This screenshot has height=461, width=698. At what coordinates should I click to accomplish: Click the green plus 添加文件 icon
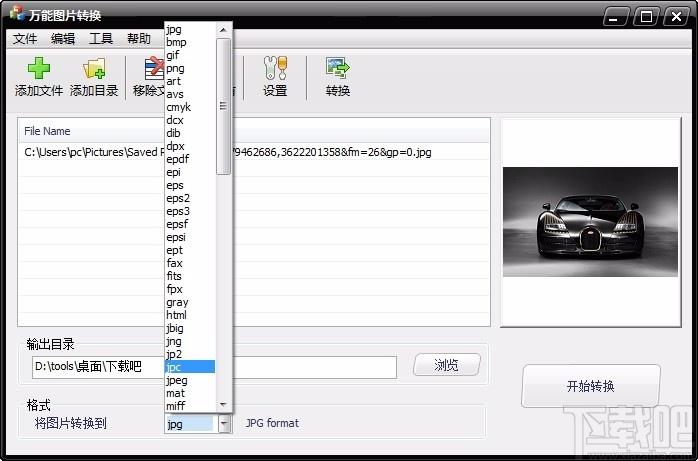[x=39, y=68]
